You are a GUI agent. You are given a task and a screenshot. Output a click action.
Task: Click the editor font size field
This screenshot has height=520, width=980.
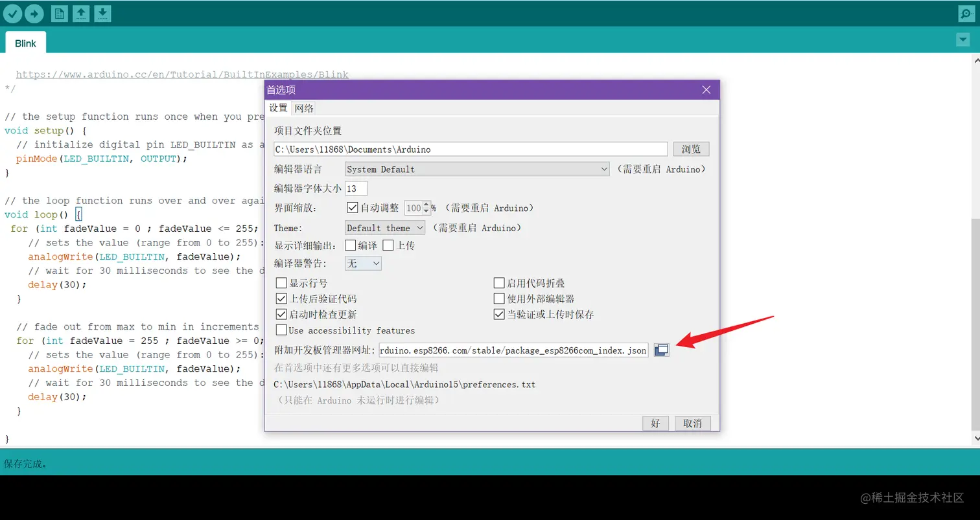356,188
